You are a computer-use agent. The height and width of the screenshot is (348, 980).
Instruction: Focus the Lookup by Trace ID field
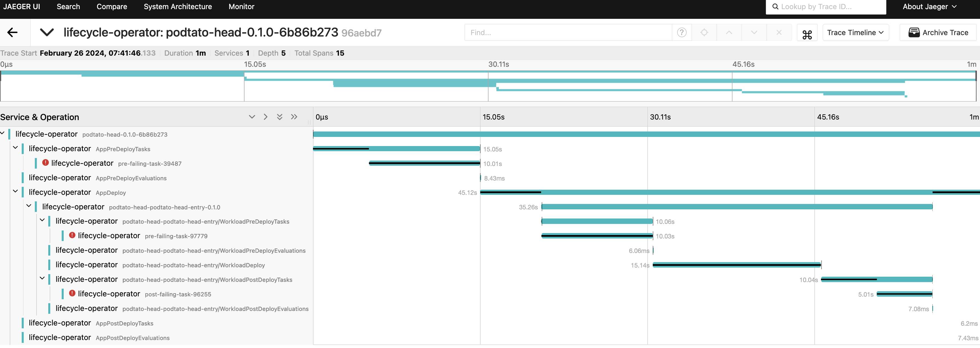click(x=829, y=7)
